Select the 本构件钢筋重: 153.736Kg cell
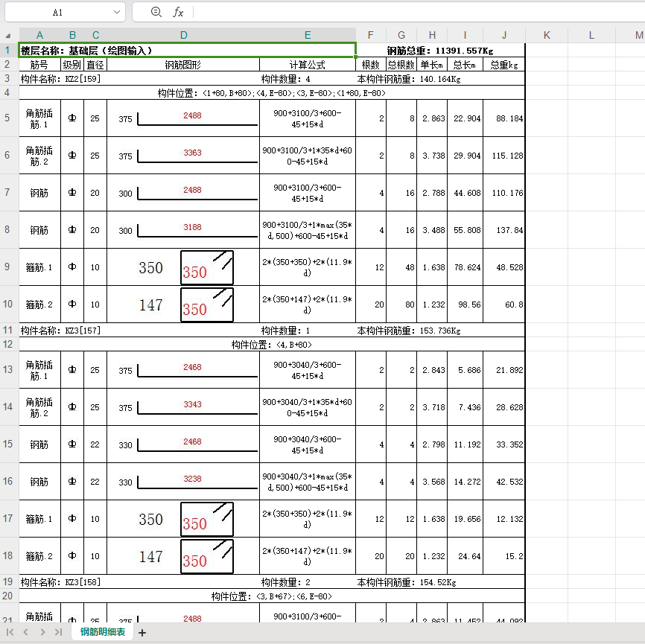This screenshot has width=645, height=644. coord(440,331)
